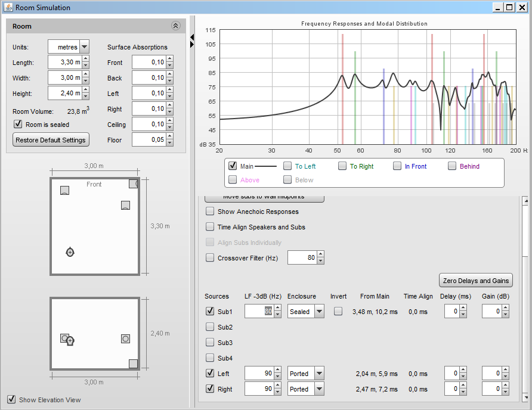This screenshot has width=532, height=410.
Task: Increase the room Length with up arrow
Action: (x=85, y=60)
